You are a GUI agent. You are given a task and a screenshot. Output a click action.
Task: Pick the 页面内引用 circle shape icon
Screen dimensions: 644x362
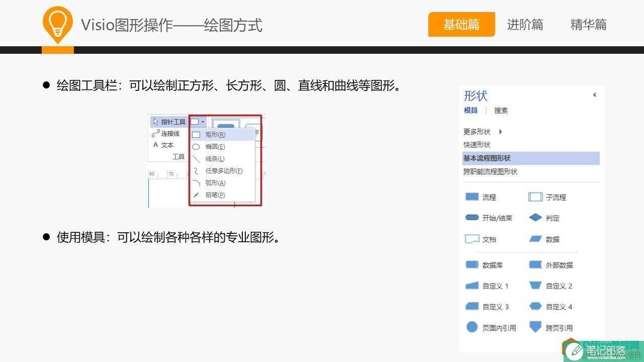(x=472, y=327)
